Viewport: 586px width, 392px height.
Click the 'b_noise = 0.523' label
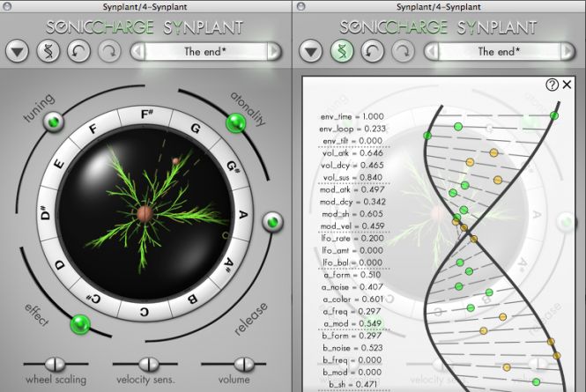[x=352, y=348]
